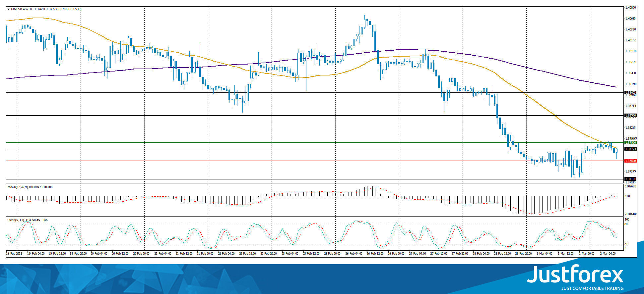Click the 19 Feb 12:00 time label

point(57,254)
